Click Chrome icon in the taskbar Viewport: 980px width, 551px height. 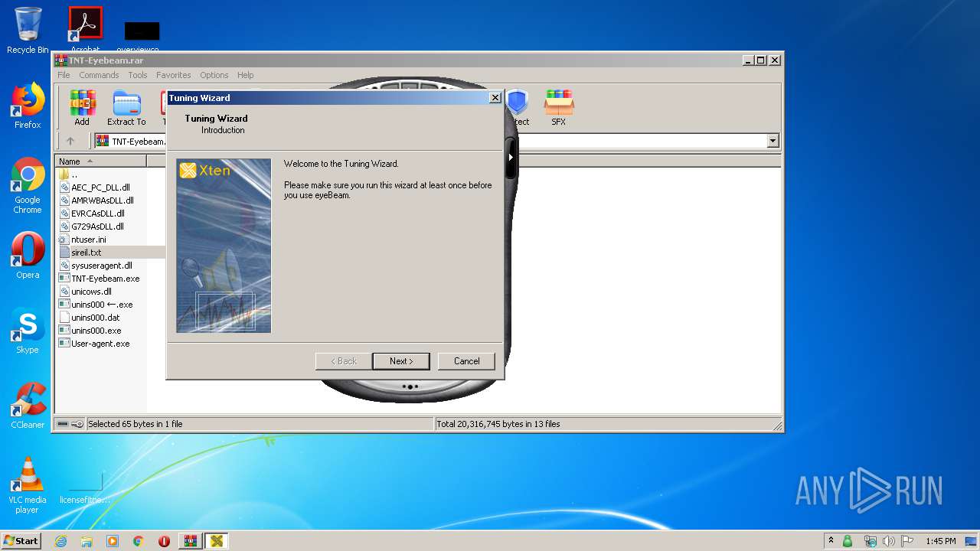tap(139, 541)
